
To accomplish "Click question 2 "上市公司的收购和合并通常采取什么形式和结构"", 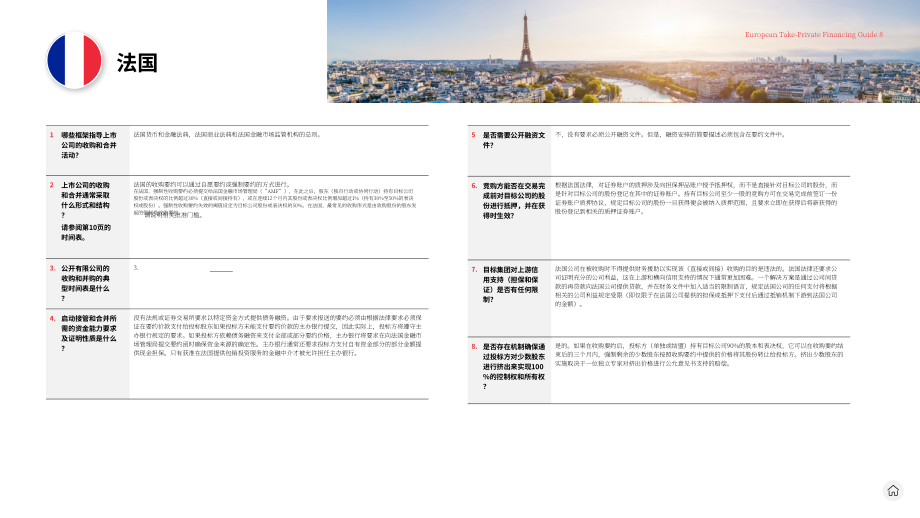I will point(86,200).
